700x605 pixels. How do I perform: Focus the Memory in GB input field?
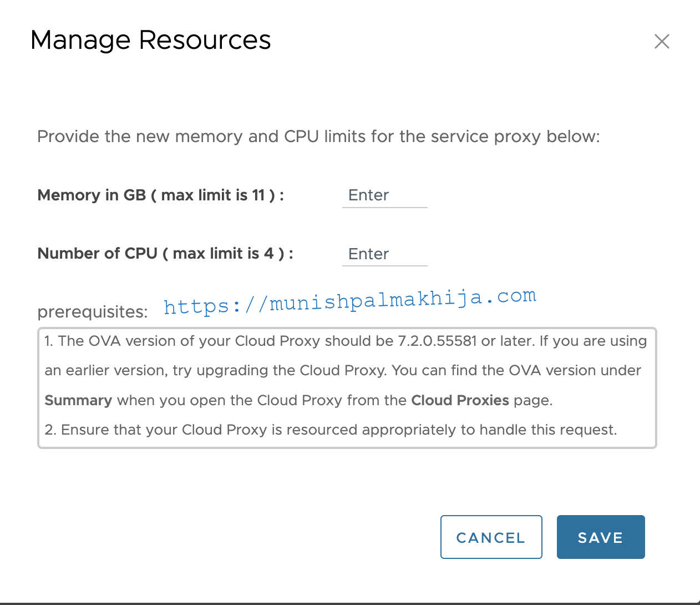pyautogui.click(x=385, y=195)
